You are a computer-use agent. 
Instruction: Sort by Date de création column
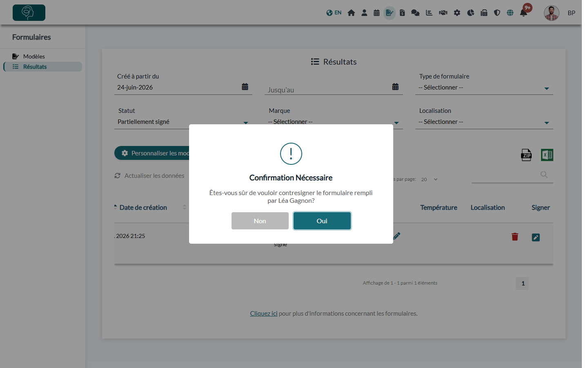[143, 208]
